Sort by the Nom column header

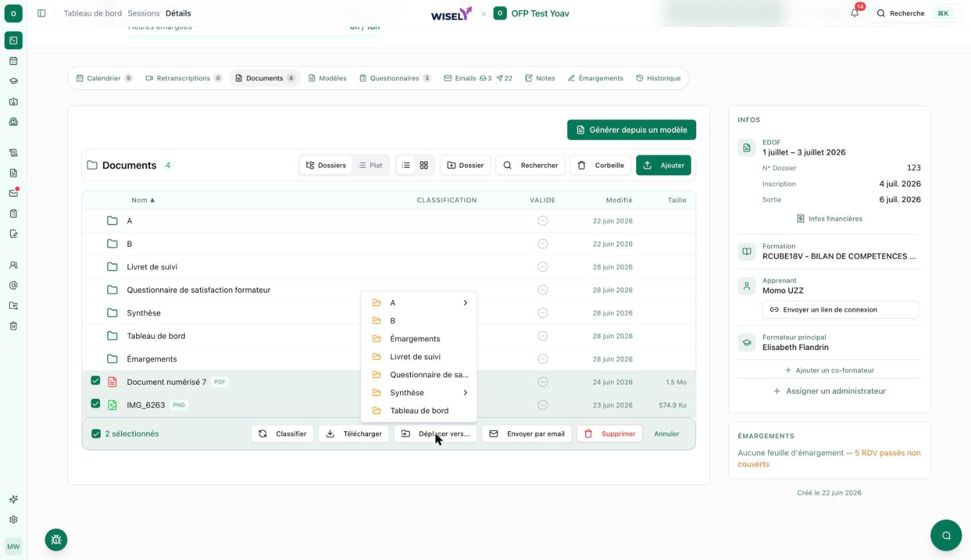point(143,200)
